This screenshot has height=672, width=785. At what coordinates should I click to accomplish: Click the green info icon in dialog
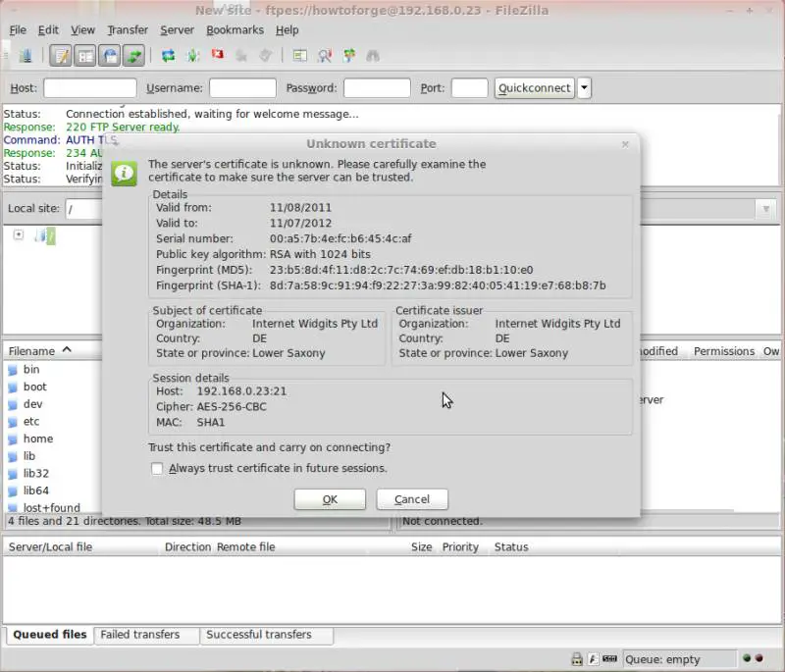(125, 173)
